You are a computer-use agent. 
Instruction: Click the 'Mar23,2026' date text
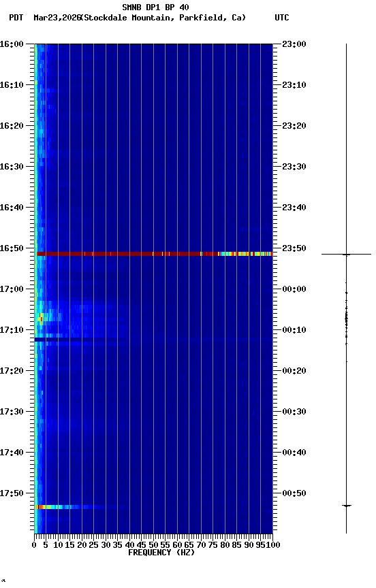(57, 18)
